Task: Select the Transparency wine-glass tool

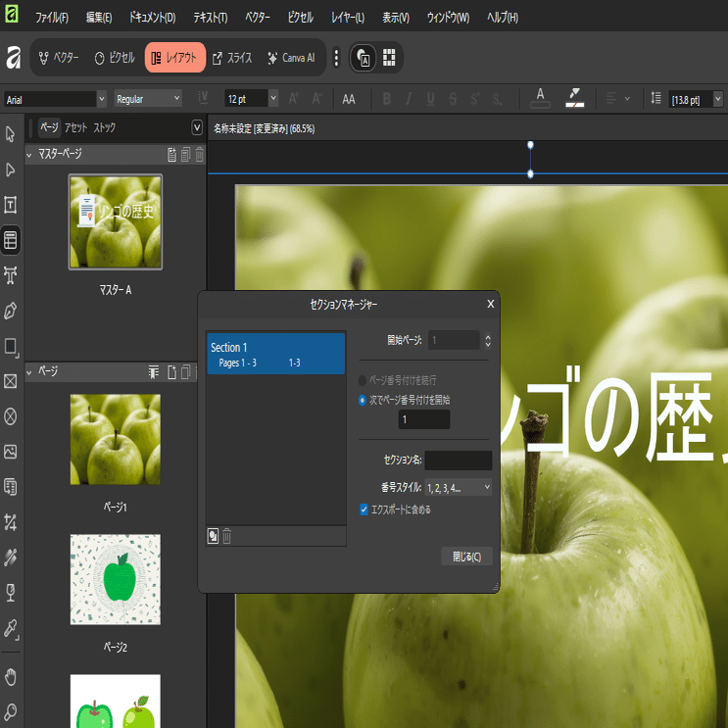Action: tap(10, 593)
